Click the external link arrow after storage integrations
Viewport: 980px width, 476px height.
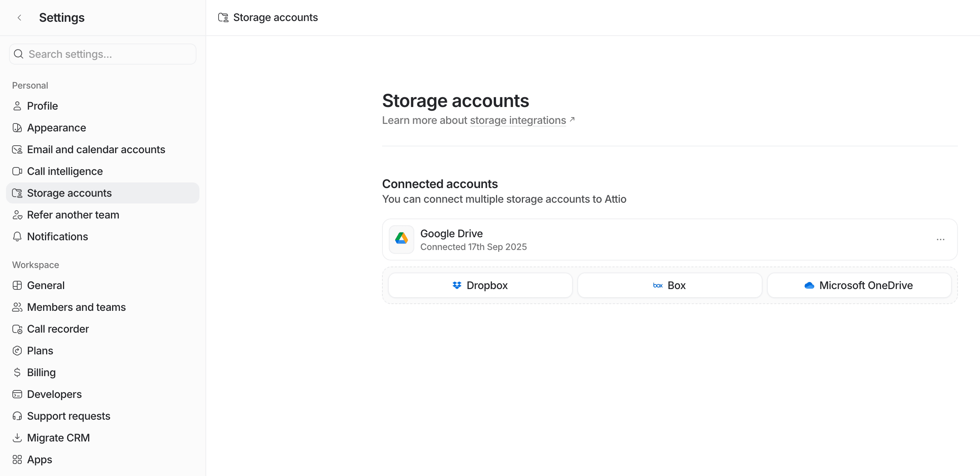click(572, 119)
